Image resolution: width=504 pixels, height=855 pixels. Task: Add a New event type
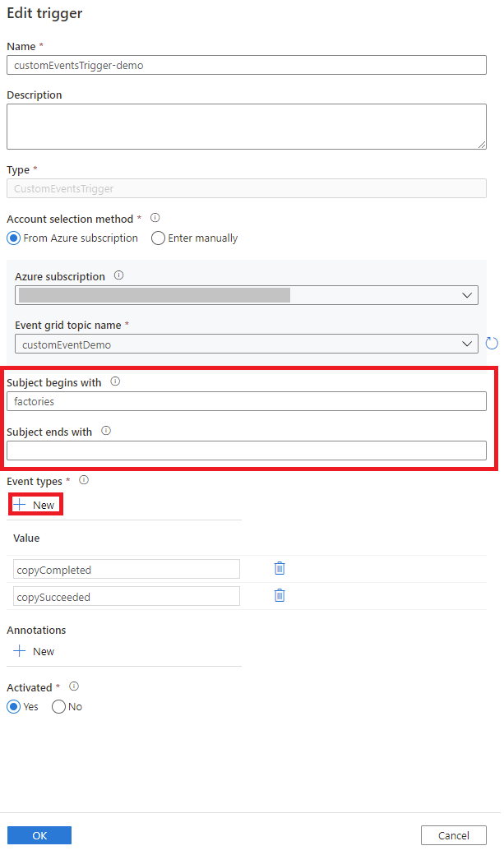point(35,503)
